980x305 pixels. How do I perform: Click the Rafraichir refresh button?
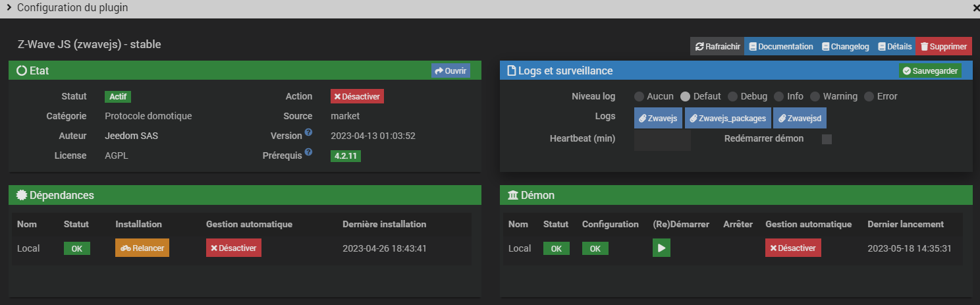point(717,46)
